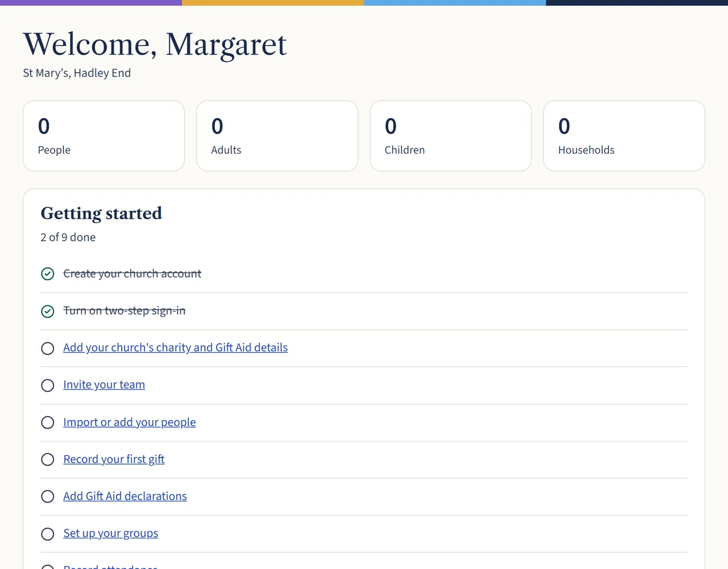Click the struck-through Turn on two-step sign-in text
The width and height of the screenshot is (728, 569).
(124, 311)
